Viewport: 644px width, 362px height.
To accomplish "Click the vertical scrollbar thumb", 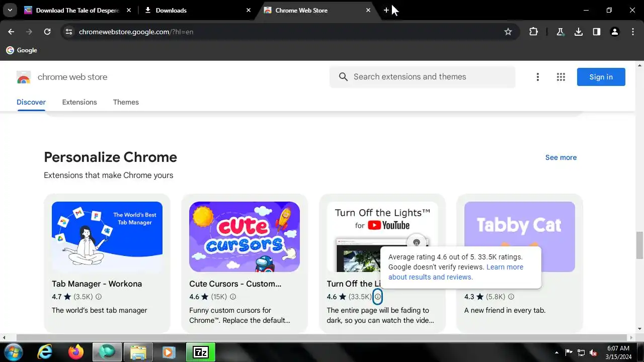I will click(x=639, y=245).
